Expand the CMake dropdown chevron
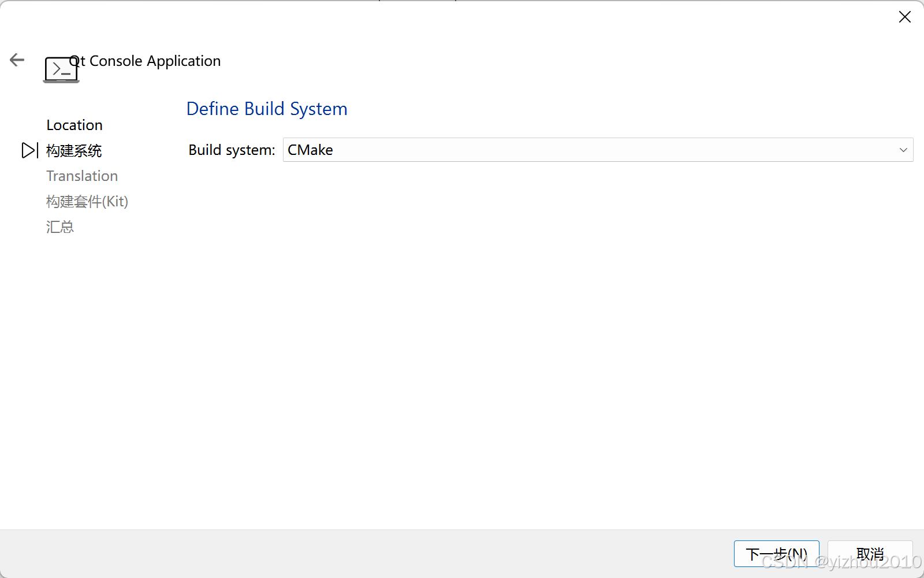924x578 pixels. (x=903, y=150)
